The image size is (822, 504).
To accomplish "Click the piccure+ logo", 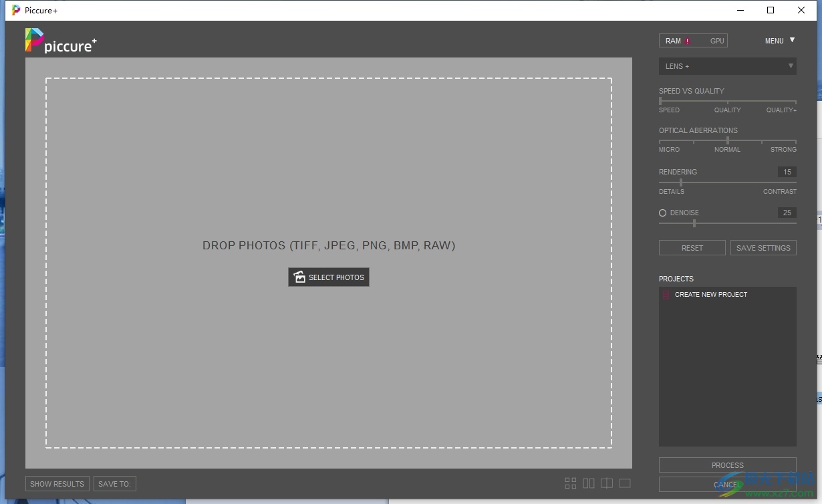I will coord(61,41).
